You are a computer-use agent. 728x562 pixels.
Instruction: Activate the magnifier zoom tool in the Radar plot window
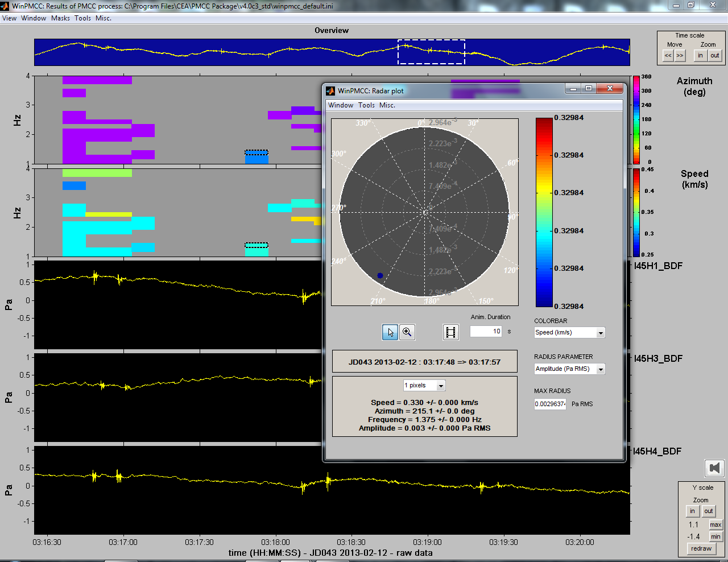point(407,332)
